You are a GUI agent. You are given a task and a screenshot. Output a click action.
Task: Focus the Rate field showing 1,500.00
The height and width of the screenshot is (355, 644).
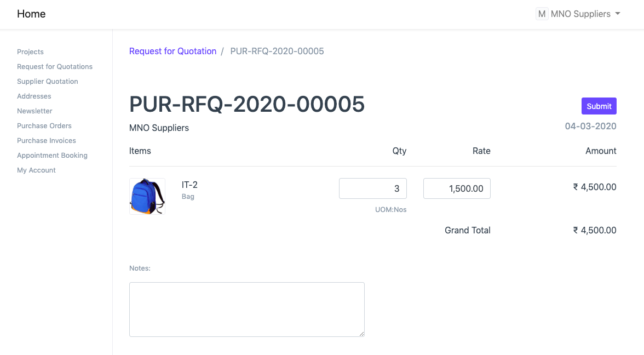tap(457, 188)
